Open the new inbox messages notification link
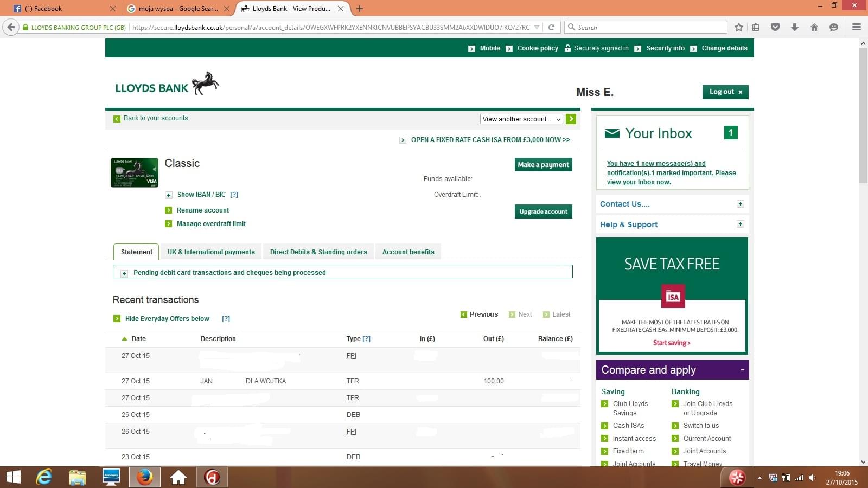Viewport: 868px width, 488px height. tap(671, 172)
